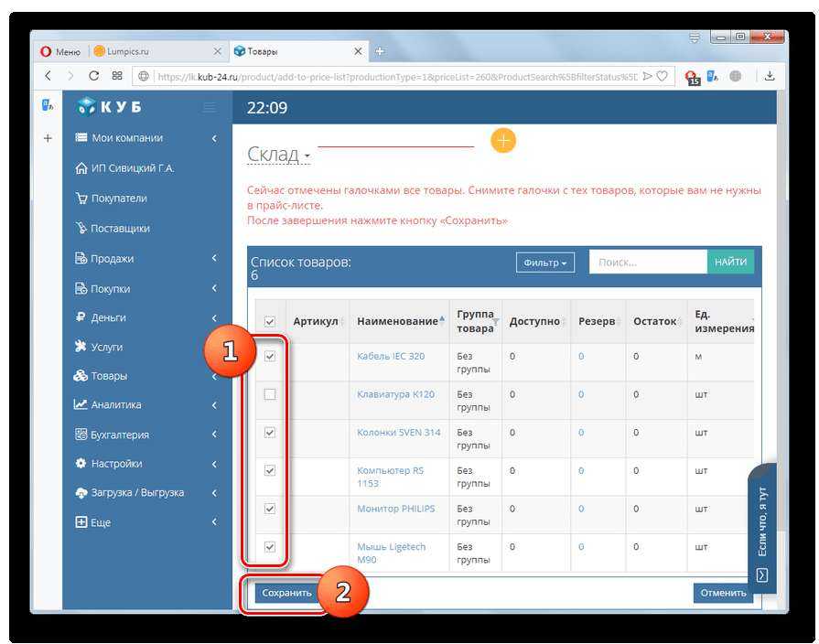Sort by the Артикул column
The height and width of the screenshot is (644, 819).
point(318,321)
